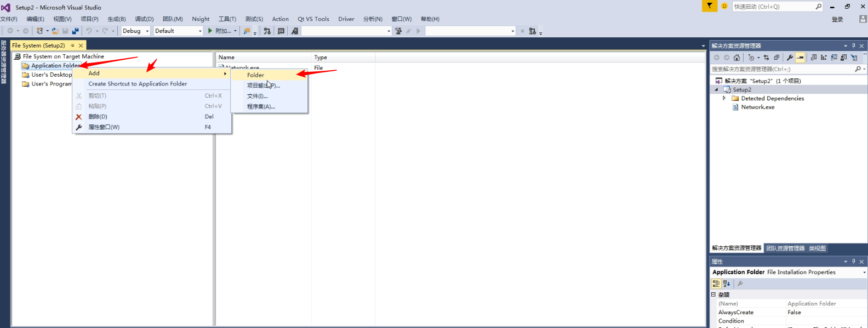The image size is (868, 328).
Task: Toggle the highlighted preview selected items button
Action: [800, 58]
